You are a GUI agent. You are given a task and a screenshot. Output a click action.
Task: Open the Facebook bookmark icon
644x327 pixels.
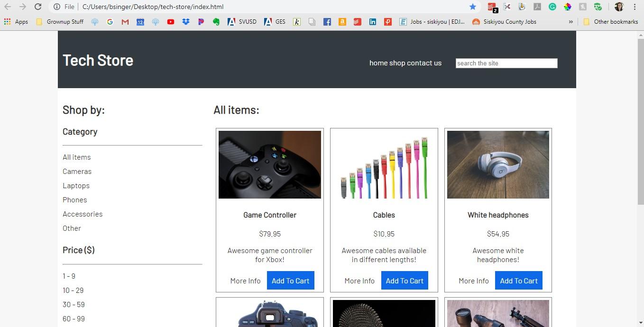(327, 21)
